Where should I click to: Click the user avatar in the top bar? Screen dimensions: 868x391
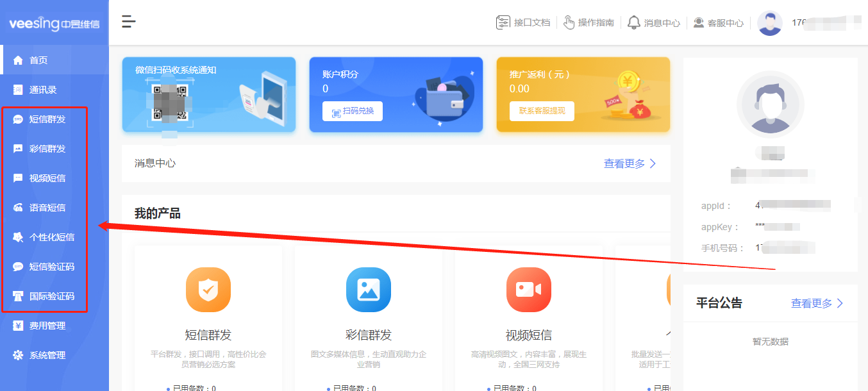coord(769,22)
